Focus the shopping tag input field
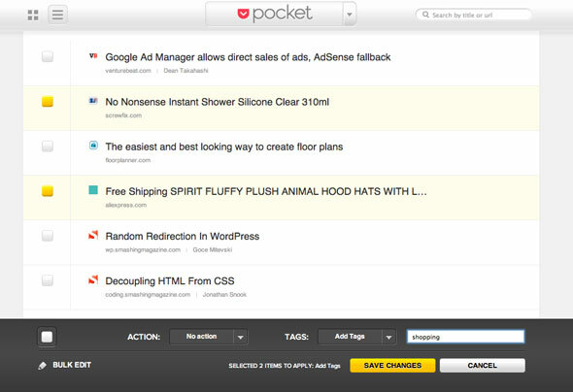 pos(465,337)
